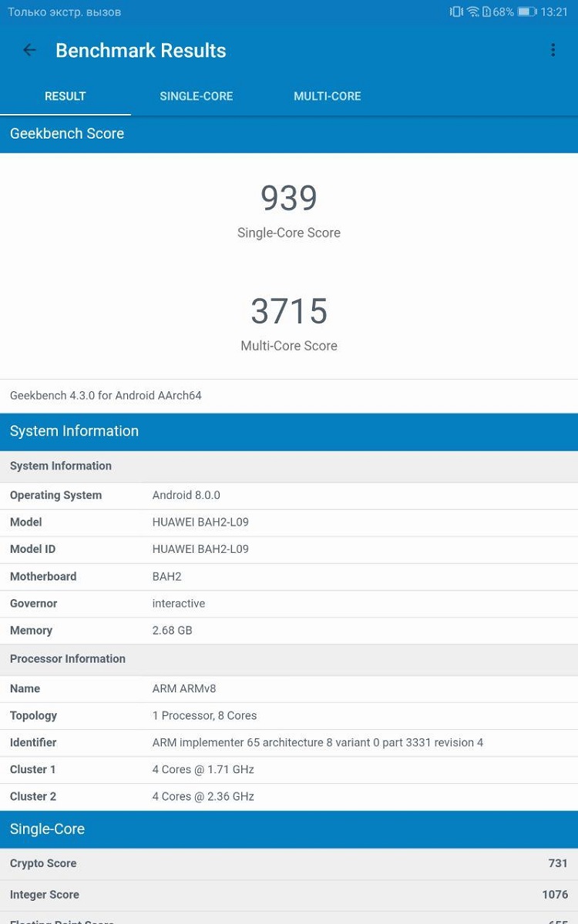Tap the Integer Score label
578x924 pixels.
45,895
